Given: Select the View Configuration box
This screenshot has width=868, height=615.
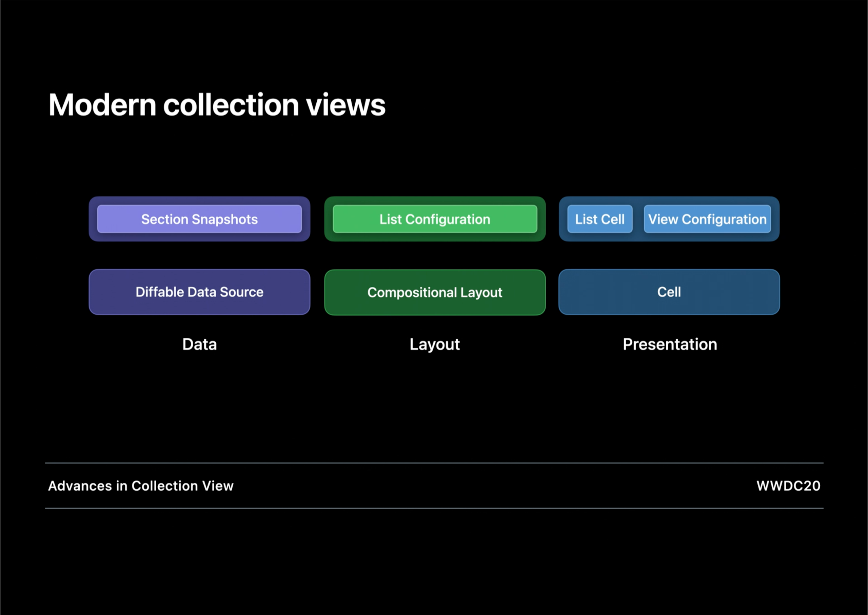Looking at the screenshot, I should coord(707,219).
